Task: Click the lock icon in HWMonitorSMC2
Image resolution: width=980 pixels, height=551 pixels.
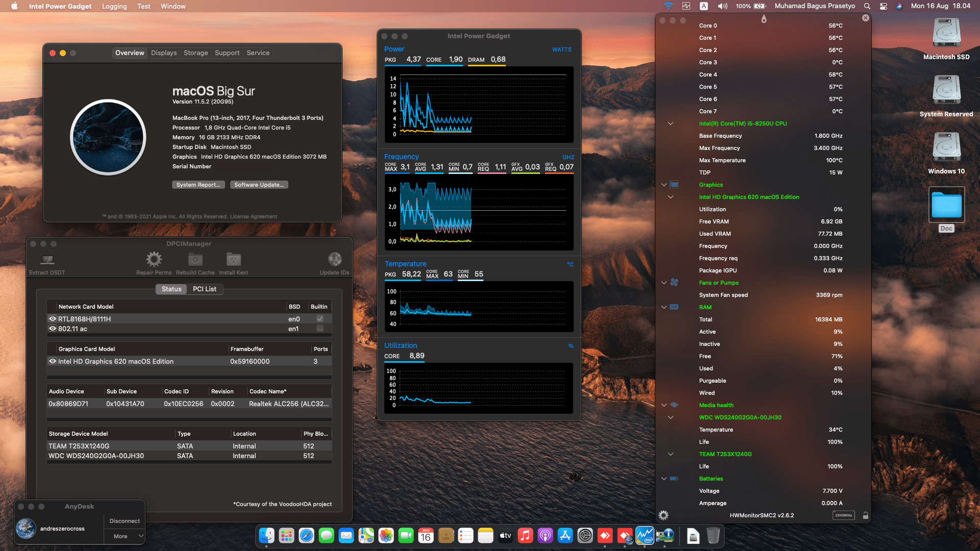Action: pyautogui.click(x=866, y=515)
